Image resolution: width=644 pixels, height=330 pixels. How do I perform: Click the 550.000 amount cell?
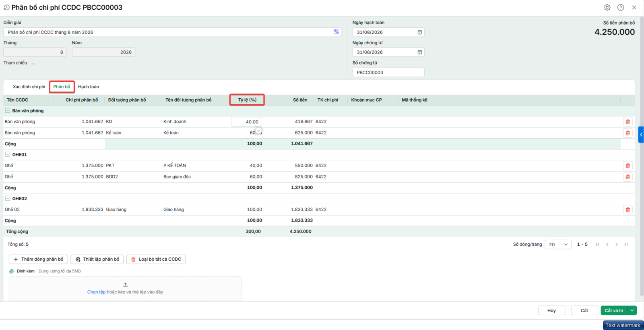coord(304,166)
